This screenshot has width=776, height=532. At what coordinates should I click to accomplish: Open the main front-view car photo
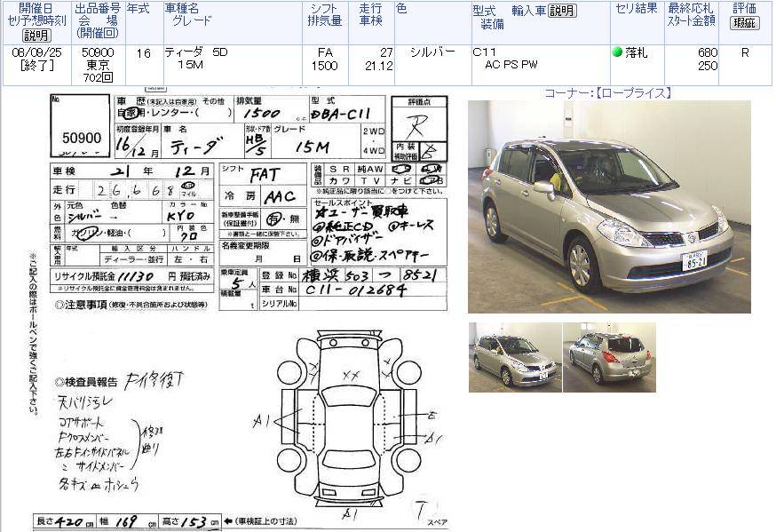[x=609, y=207]
